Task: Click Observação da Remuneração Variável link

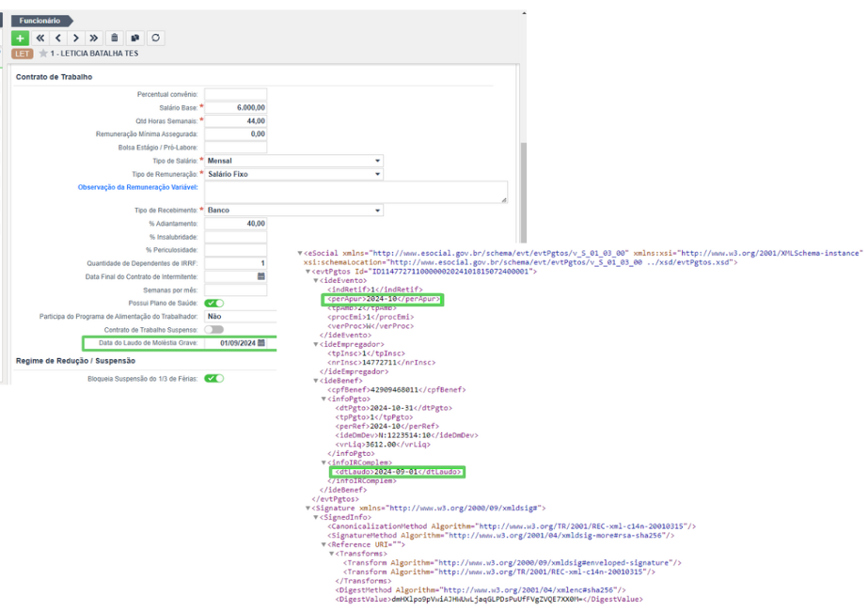Action: tap(138, 188)
